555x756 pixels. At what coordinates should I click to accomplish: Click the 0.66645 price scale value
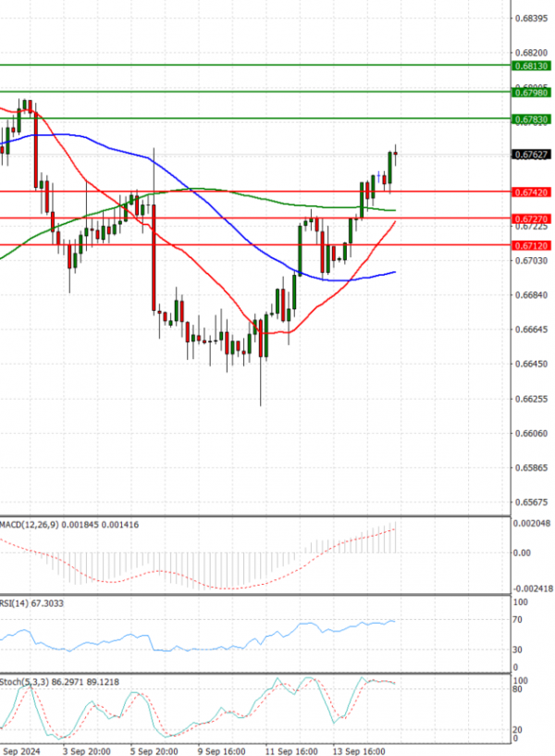(x=531, y=329)
